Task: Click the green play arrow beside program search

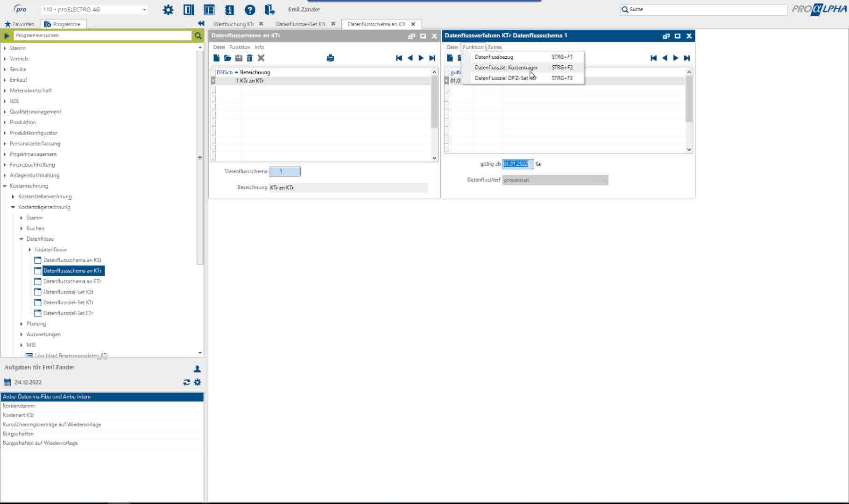Action: (7, 35)
